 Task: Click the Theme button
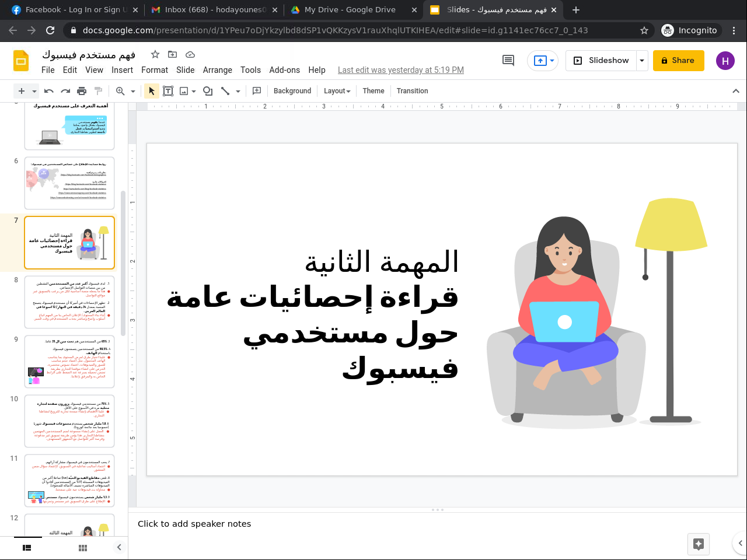point(373,91)
